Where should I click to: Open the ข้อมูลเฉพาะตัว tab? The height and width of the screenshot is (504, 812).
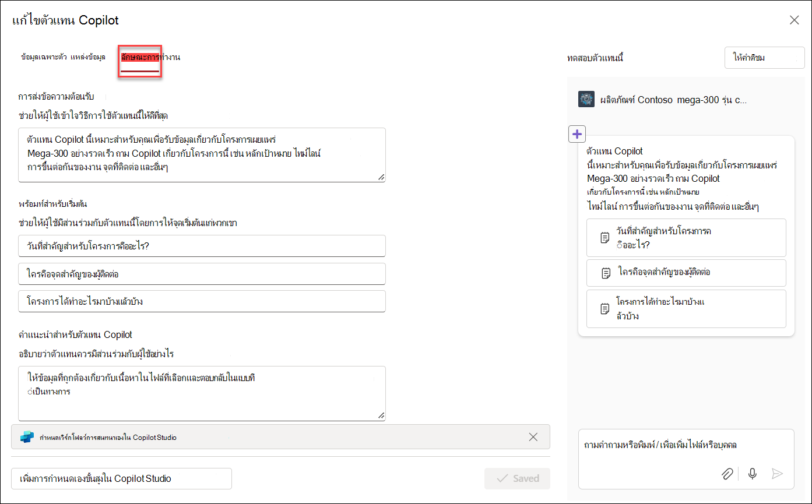coord(44,57)
